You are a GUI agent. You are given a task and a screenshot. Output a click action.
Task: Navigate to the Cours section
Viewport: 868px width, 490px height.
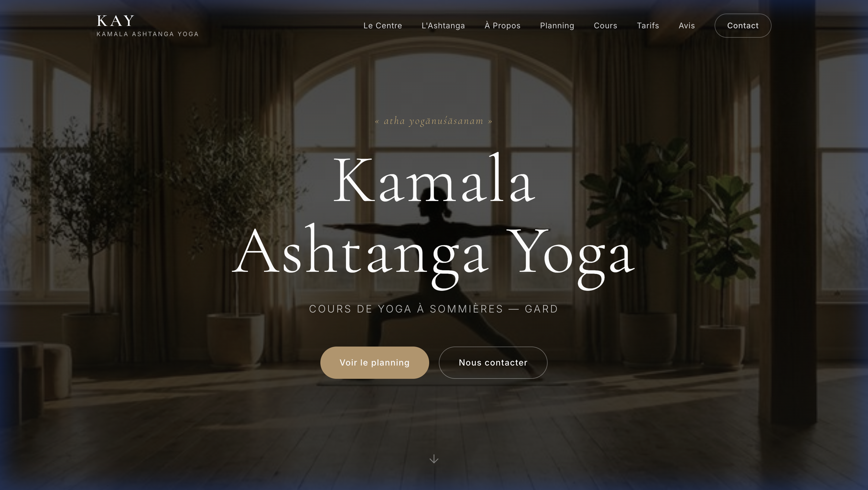tap(605, 26)
